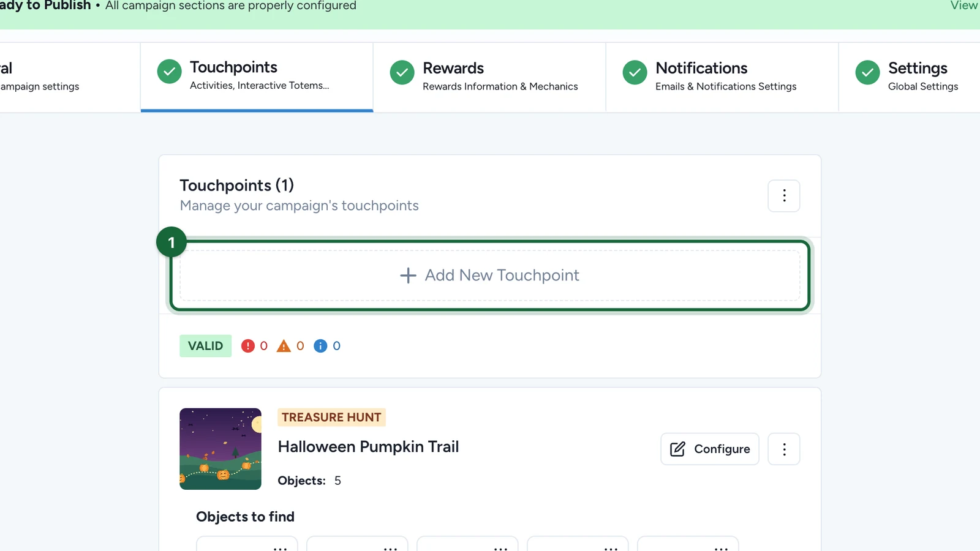Click the red error count icon
The image size is (980, 551).
pyautogui.click(x=247, y=346)
